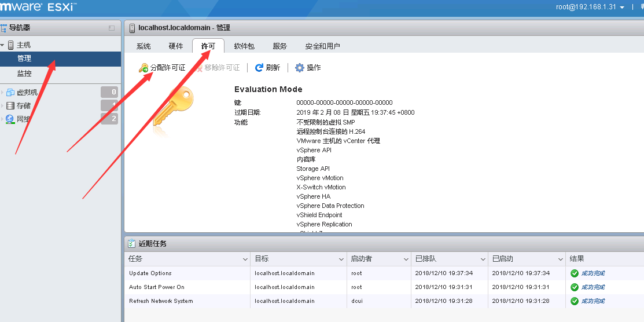The image size is (644, 322).
Task: Click success icon for Update Options task
Action: 575,273
